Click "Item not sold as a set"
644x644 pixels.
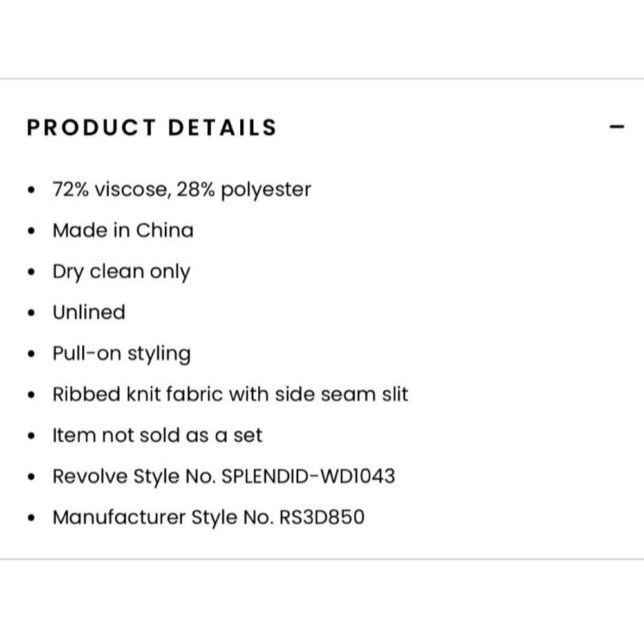[x=157, y=435]
